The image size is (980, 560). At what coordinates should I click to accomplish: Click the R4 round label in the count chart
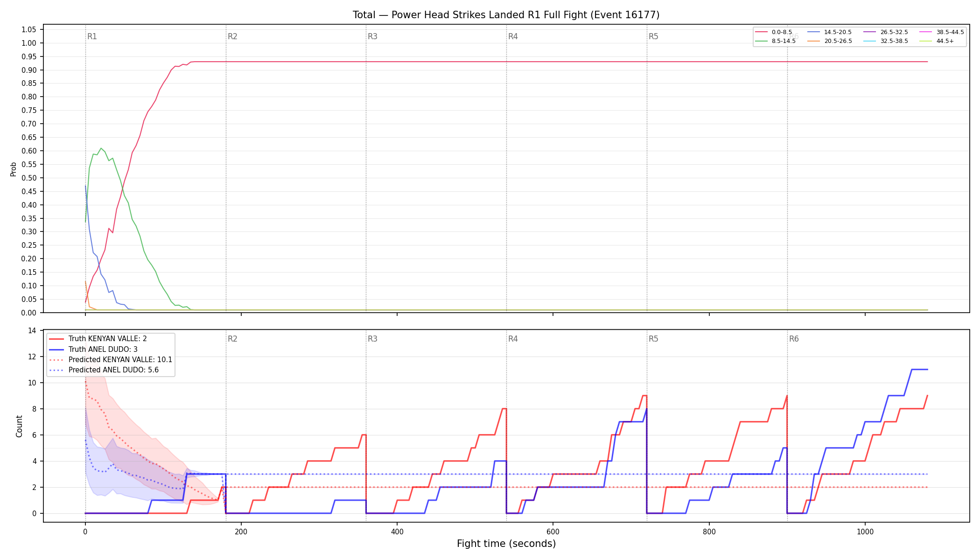click(513, 339)
